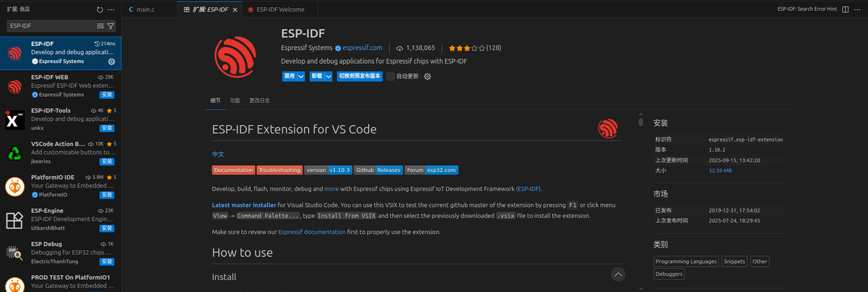Refresh the extensions marketplace list
Image resolution: width=868 pixels, height=292 pixels.
[100, 9]
